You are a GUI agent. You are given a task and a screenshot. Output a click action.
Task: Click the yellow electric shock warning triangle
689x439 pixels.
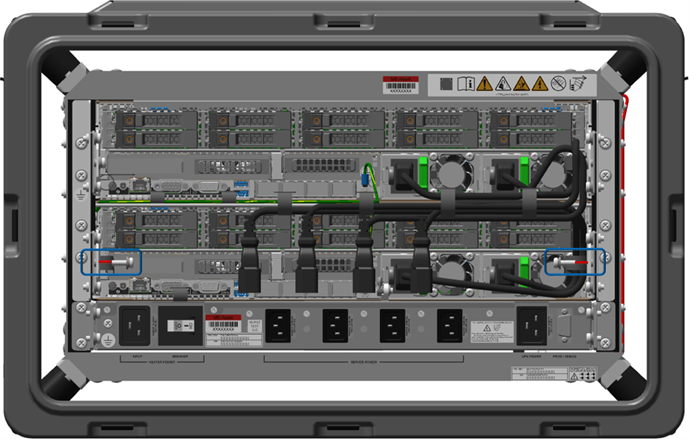pyautogui.click(x=540, y=83)
